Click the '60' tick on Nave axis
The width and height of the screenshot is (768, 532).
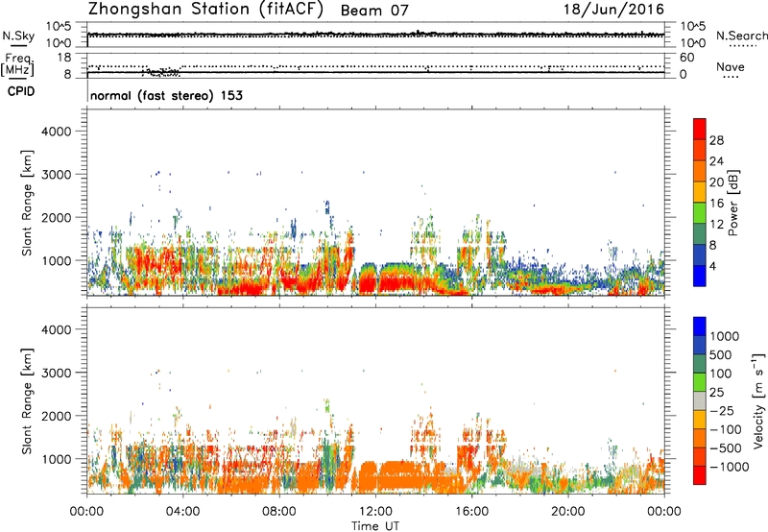click(686, 58)
